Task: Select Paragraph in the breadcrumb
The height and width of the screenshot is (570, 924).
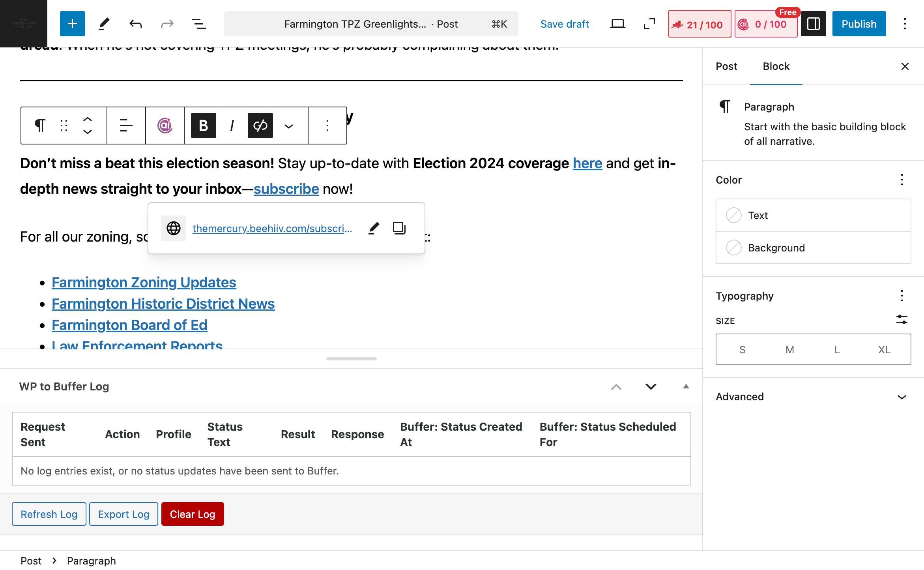Action: 92,561
